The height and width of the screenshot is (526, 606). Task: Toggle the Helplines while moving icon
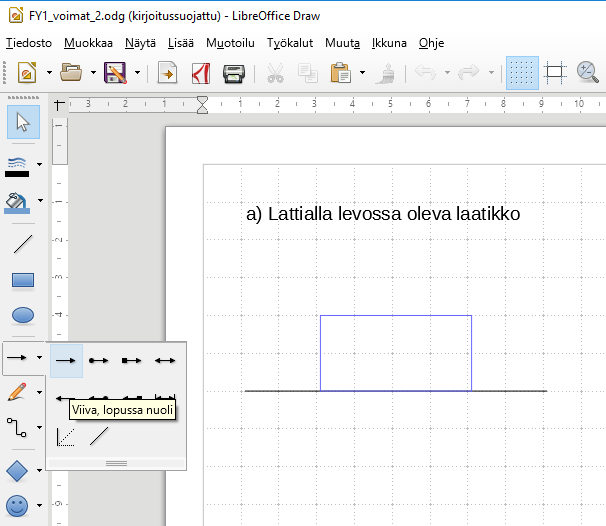point(555,73)
